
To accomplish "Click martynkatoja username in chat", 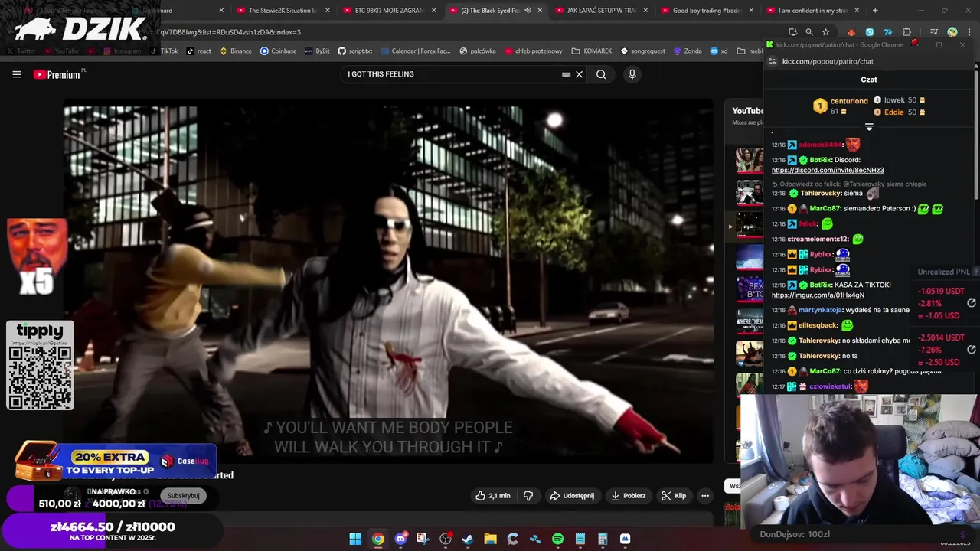I will pyautogui.click(x=820, y=310).
